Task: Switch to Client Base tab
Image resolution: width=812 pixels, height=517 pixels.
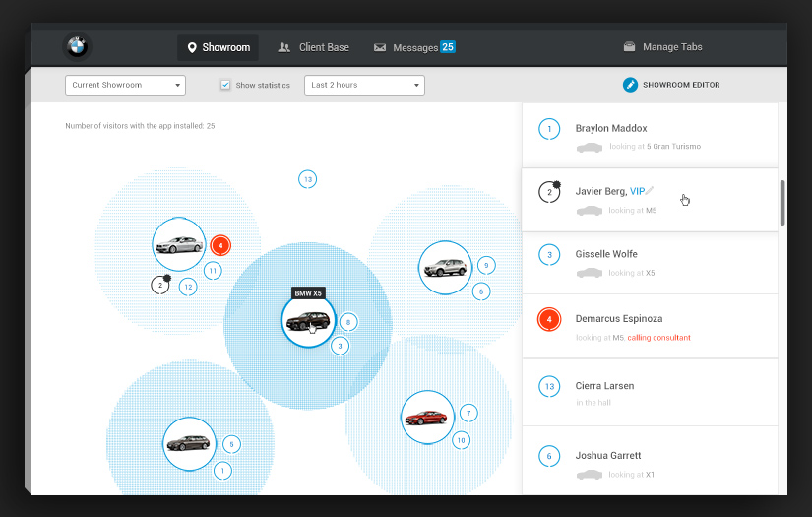Action: coord(313,47)
